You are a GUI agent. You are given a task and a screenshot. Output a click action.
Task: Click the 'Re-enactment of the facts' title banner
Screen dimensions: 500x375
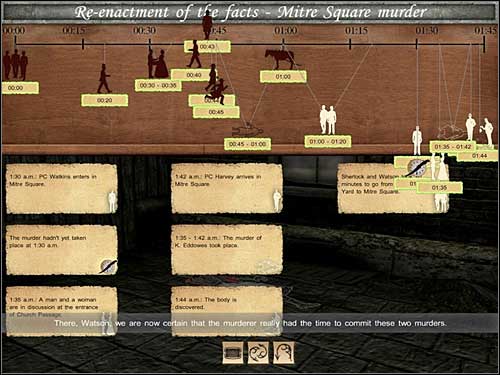point(250,12)
